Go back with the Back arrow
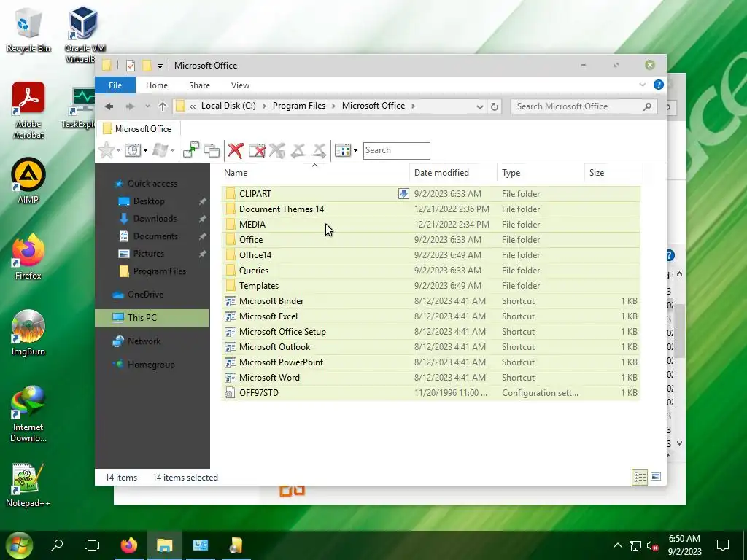This screenshot has height=560, width=747. 109,106
